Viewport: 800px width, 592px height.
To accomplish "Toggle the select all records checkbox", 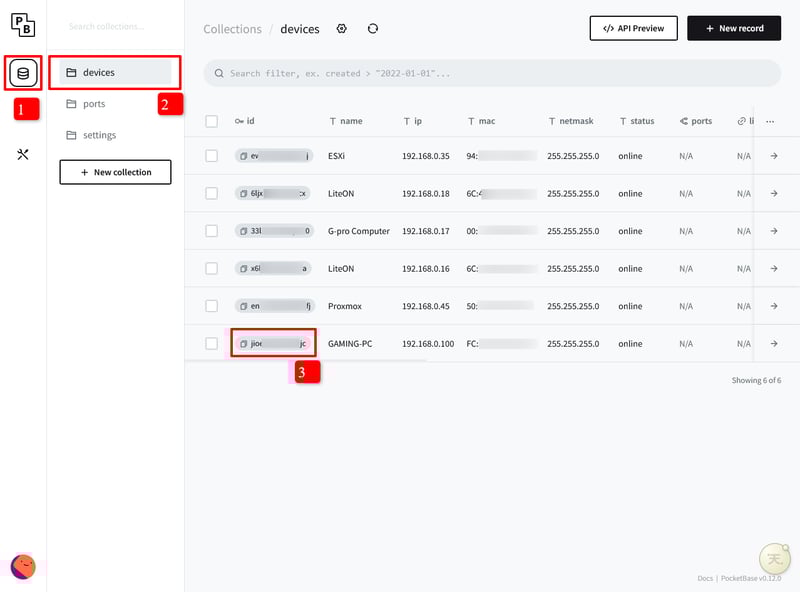I will pos(211,121).
